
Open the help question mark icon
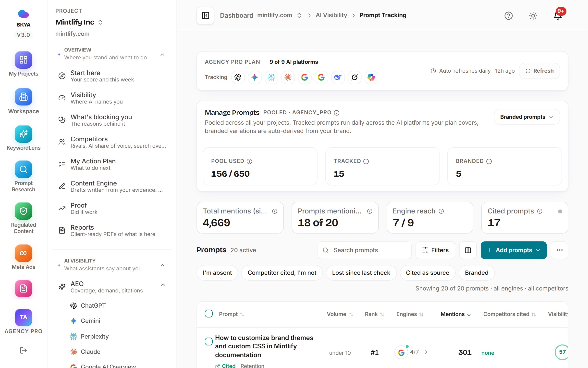(x=508, y=16)
